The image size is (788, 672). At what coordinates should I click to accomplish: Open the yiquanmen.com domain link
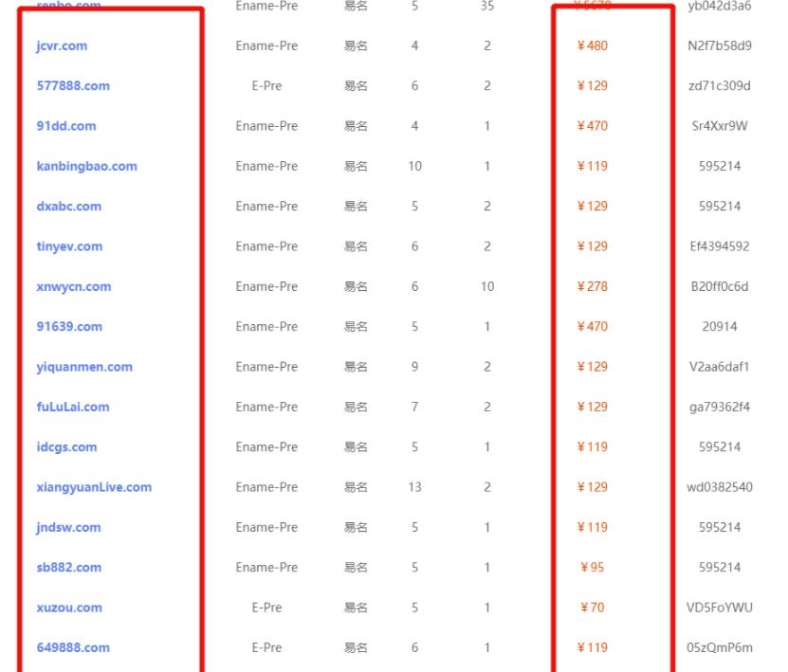click(84, 367)
